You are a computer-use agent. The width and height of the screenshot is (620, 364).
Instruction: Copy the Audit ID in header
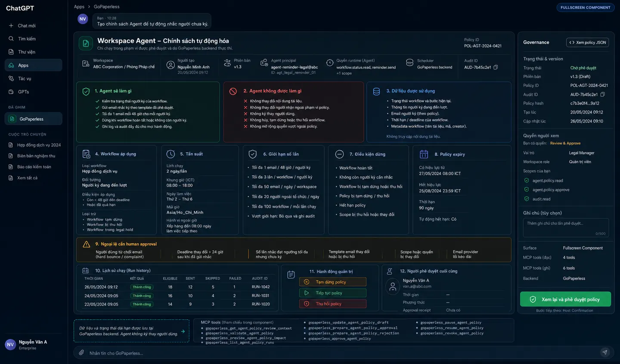(496, 67)
